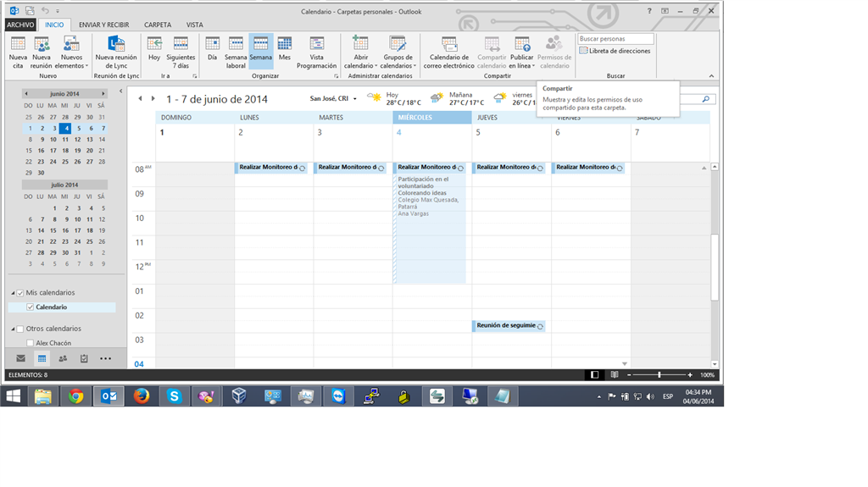Select the Semana view button
The image size is (868, 487).
(x=260, y=51)
